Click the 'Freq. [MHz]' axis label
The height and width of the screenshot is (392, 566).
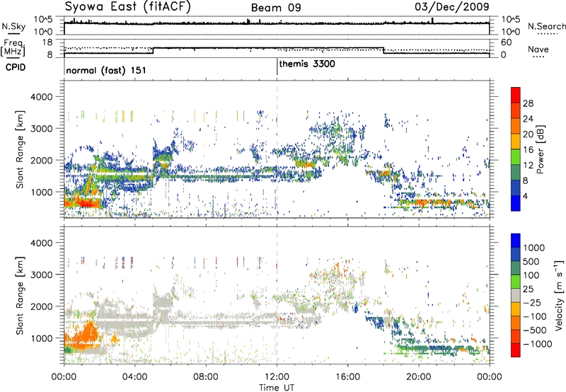(13, 48)
